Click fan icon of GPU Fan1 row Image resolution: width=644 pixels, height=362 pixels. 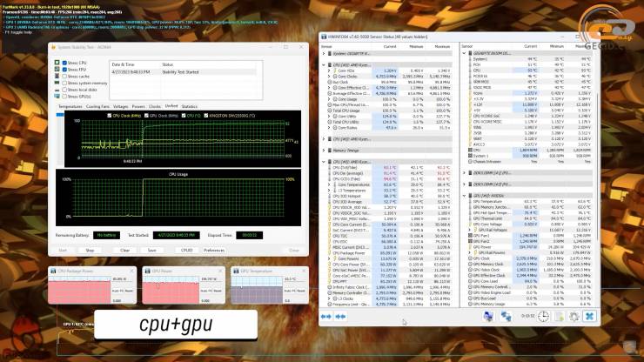coord(470,236)
